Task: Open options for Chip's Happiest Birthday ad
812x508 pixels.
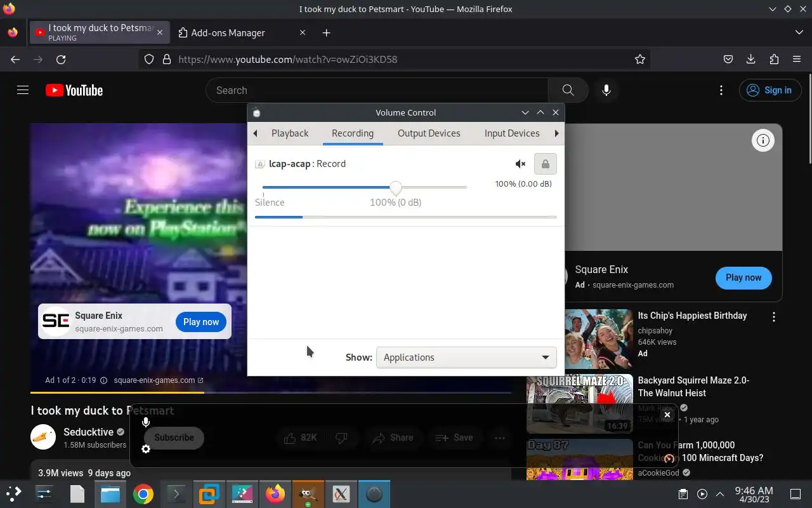Action: [x=773, y=317]
